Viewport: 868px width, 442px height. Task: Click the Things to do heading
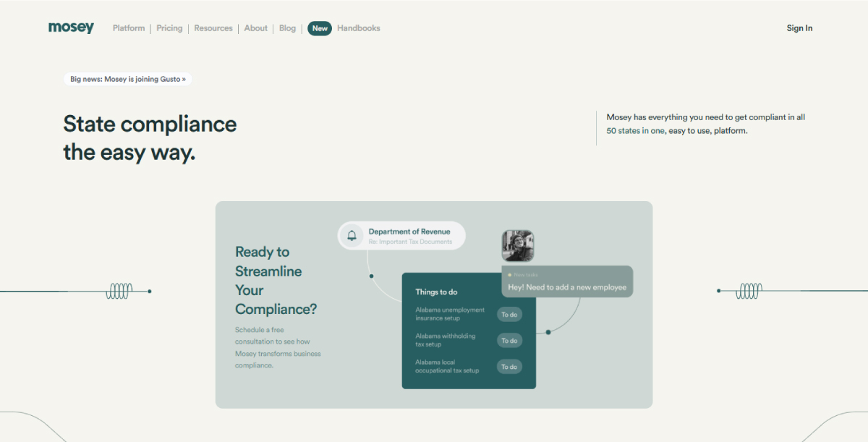point(436,292)
